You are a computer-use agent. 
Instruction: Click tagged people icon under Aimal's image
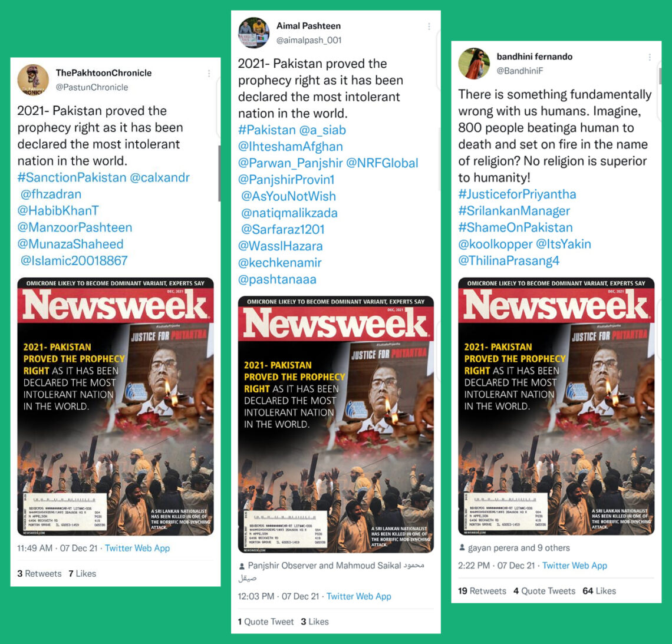pos(242,566)
